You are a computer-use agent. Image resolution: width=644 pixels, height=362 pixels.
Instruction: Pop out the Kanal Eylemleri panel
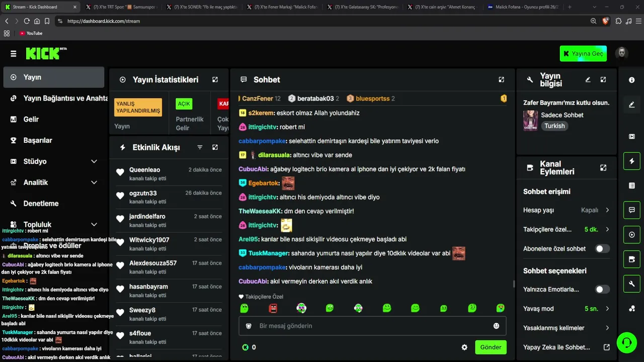tap(603, 167)
